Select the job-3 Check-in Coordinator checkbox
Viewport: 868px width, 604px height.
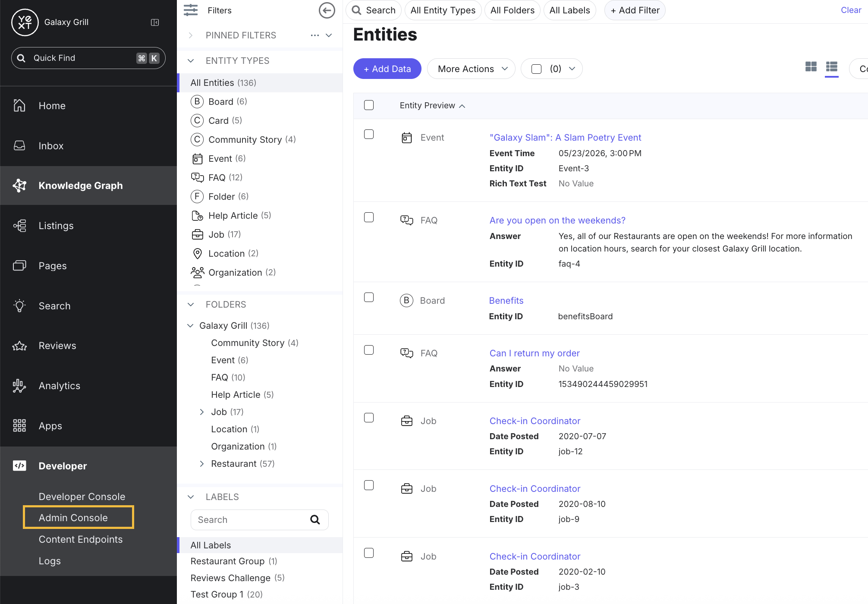pyautogui.click(x=369, y=553)
